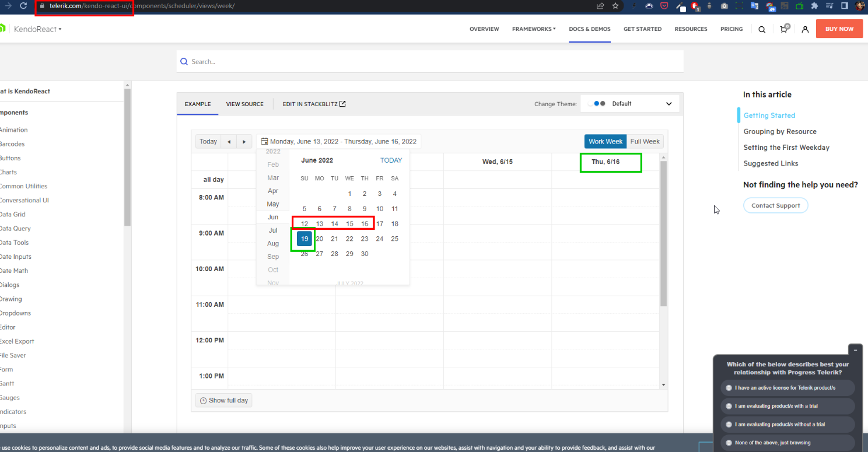Open the Default theme dropdown
This screenshot has width=868, height=452.
coord(630,104)
